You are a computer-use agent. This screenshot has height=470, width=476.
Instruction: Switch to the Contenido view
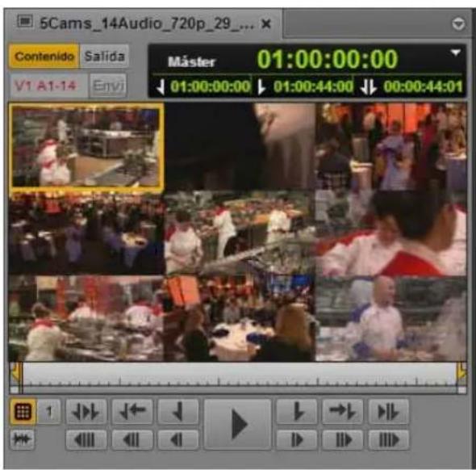44,57
